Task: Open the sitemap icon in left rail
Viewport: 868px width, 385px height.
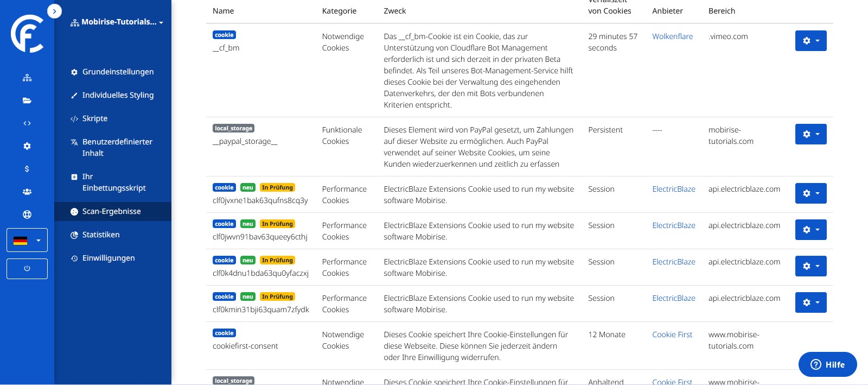Action: click(27, 78)
